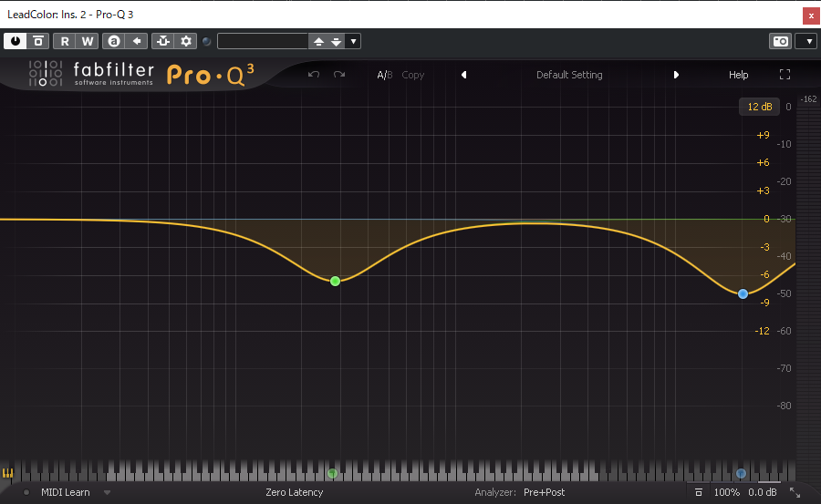
Task: Click the plugin freeze/bypass square icon
Action: pyautogui.click(x=38, y=41)
